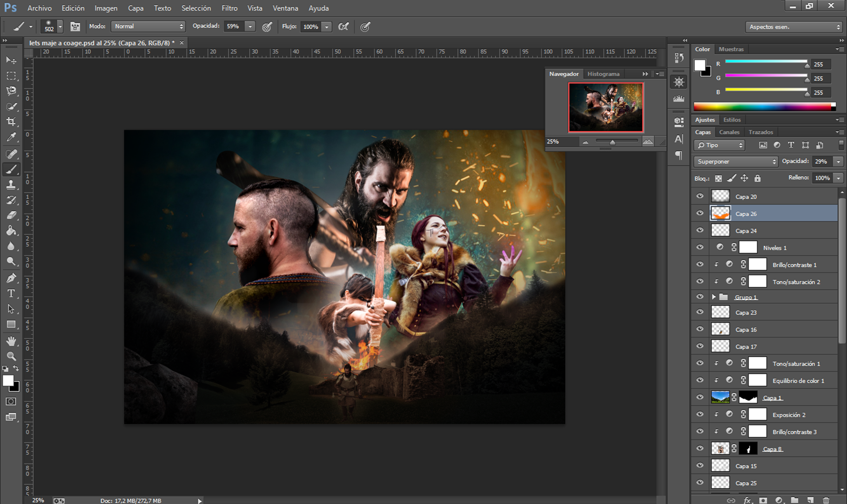Screen dimensions: 847x504
Task: Hide the Grupo 1 group
Action: click(700, 296)
